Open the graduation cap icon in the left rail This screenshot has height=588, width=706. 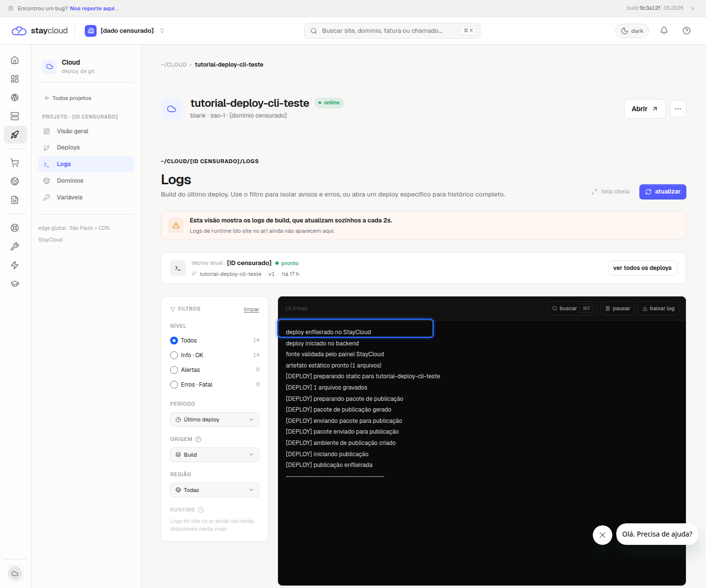pyautogui.click(x=15, y=284)
